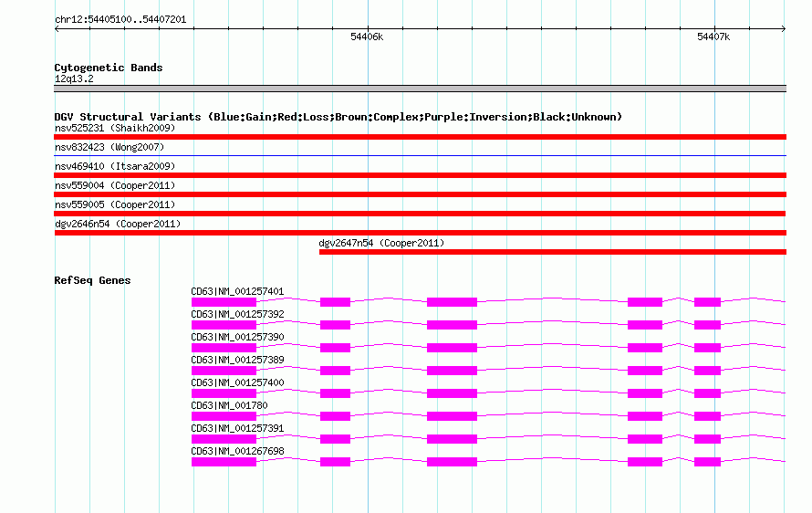Open variant label nsv525231 (Shaikh2009)
The width and height of the screenshot is (812, 513).
(115, 128)
